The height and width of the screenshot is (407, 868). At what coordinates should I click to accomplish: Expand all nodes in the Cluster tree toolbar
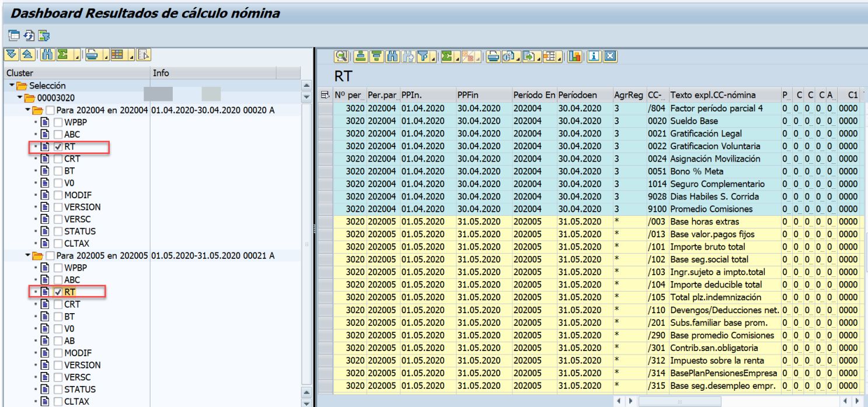tap(11, 55)
